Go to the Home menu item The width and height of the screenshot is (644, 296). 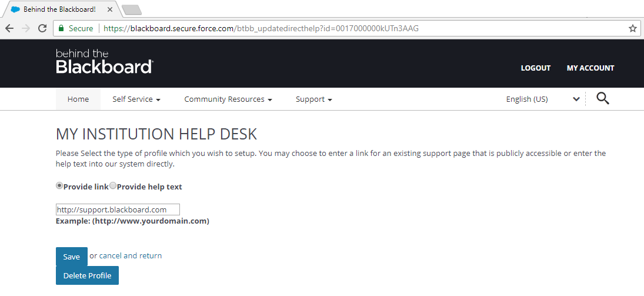click(78, 99)
